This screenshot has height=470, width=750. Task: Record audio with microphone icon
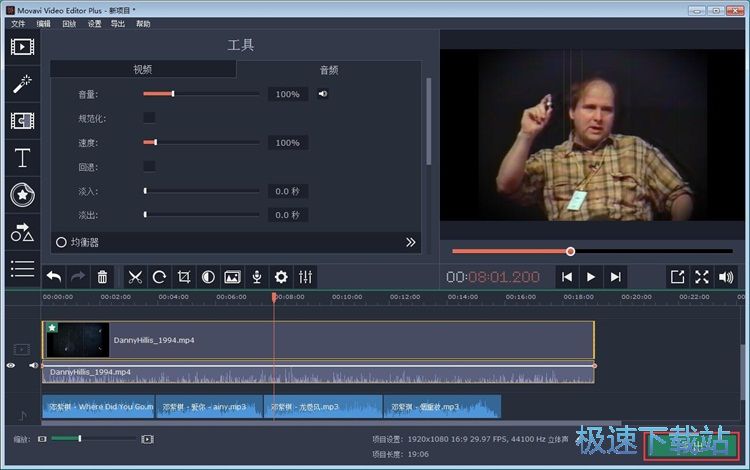coord(257,277)
